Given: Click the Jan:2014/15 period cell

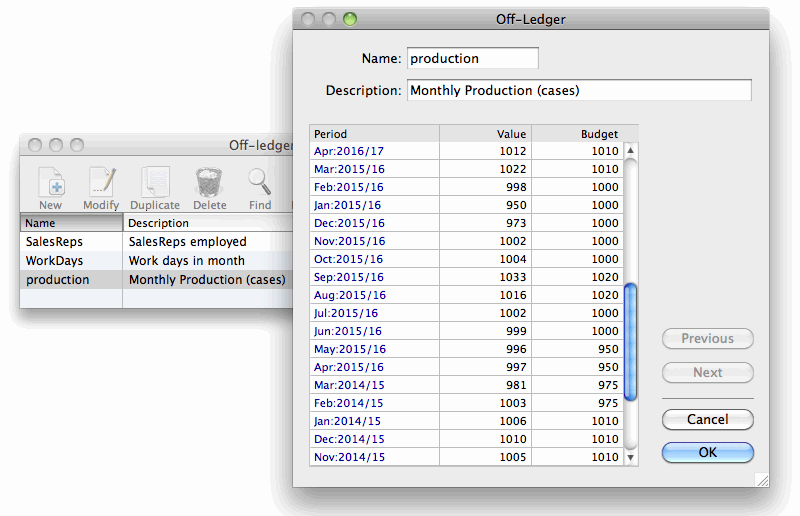Looking at the screenshot, I should coord(374,421).
